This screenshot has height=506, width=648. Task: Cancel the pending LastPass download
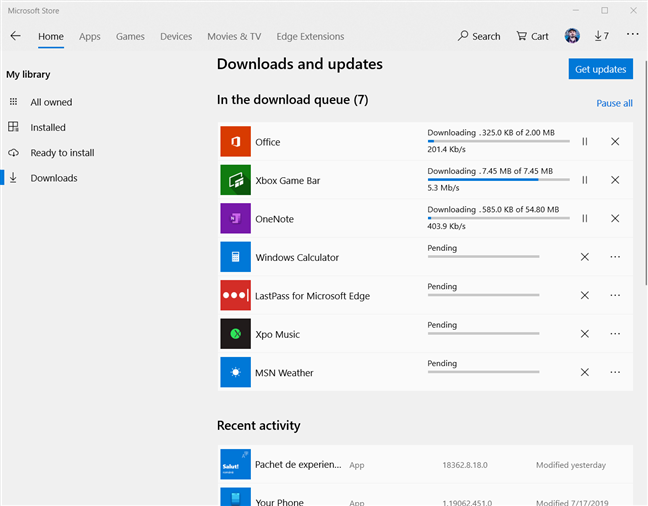pyautogui.click(x=585, y=295)
